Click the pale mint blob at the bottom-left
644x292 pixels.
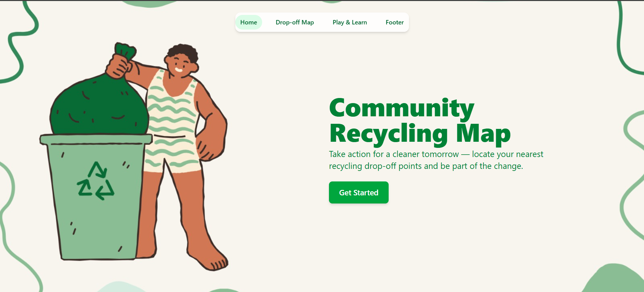pyautogui.click(x=119, y=287)
